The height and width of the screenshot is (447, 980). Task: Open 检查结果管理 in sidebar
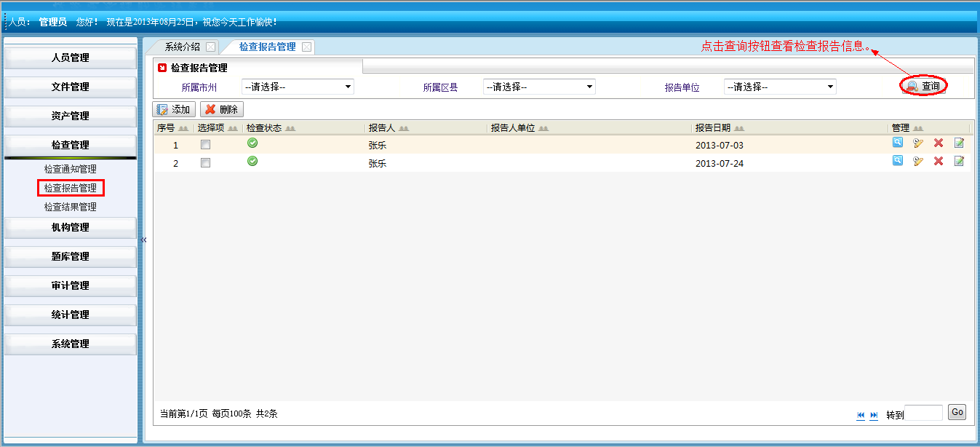click(71, 207)
